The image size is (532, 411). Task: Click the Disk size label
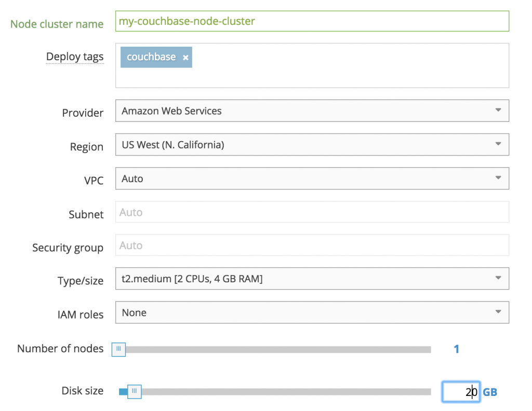(x=83, y=391)
